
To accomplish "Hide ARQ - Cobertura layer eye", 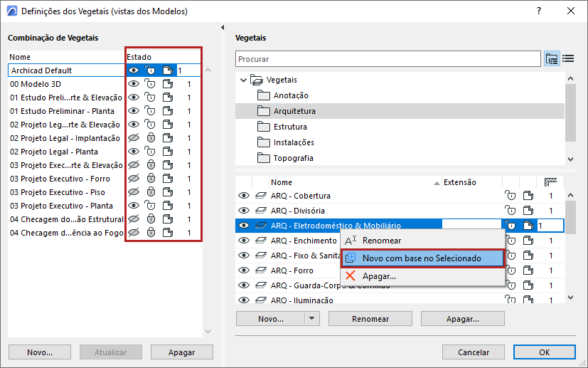I will [x=244, y=196].
